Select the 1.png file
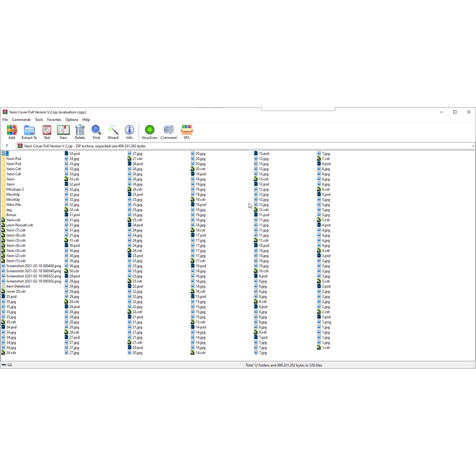This screenshot has height=476, width=476. (x=326, y=322)
